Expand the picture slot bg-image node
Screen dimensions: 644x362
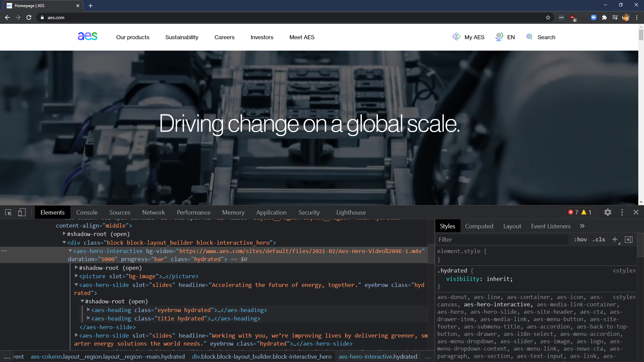(76, 276)
